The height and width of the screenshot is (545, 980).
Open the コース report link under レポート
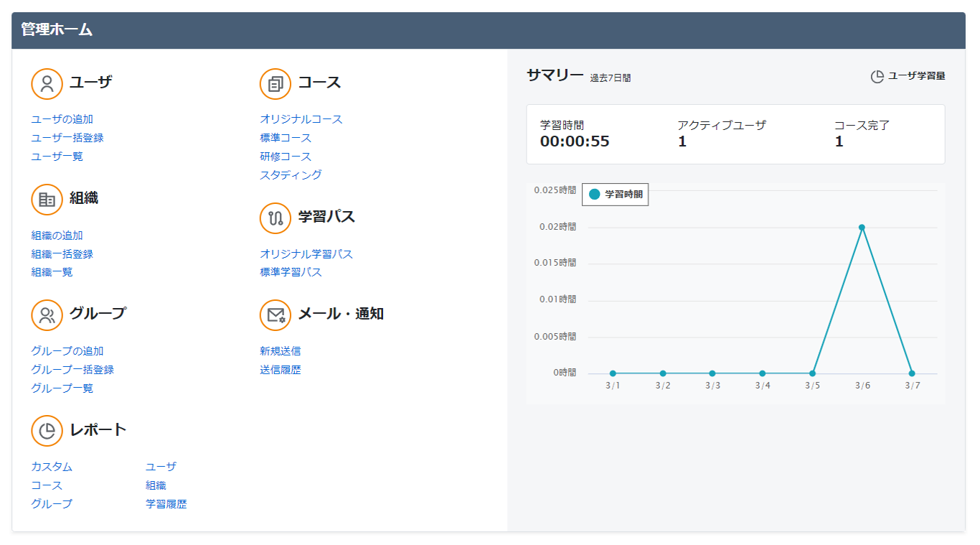(47, 485)
